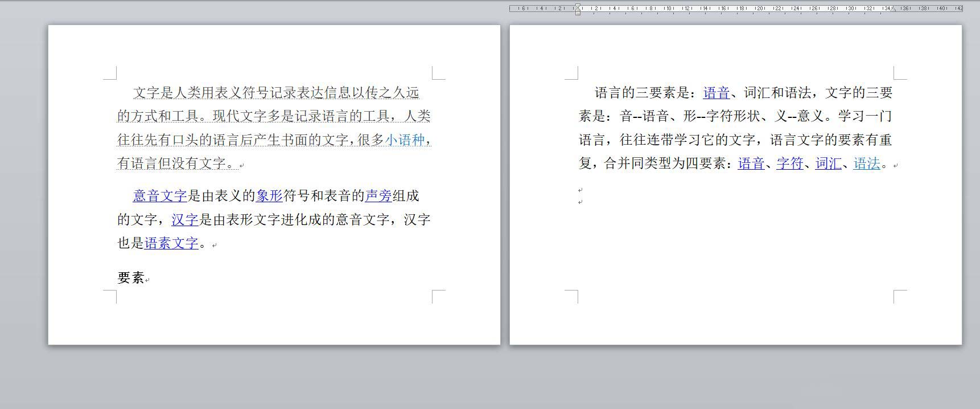Open the 字符 hyperlink
Viewport: 980px width, 409px height.
tap(789, 164)
